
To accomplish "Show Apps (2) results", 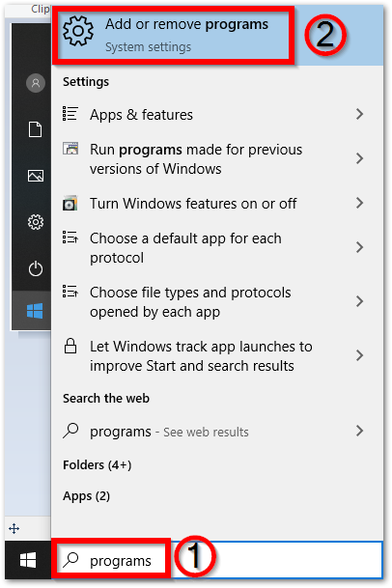I will click(x=86, y=496).
